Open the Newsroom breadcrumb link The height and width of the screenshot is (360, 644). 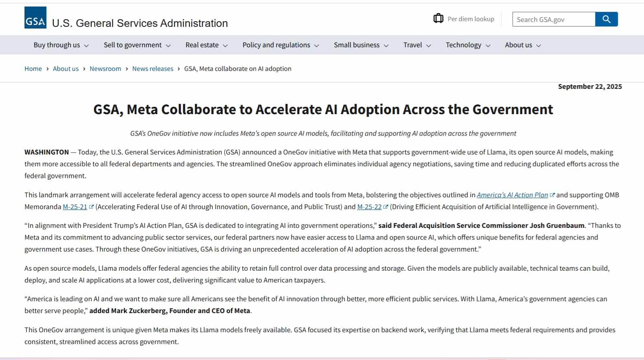[105, 69]
